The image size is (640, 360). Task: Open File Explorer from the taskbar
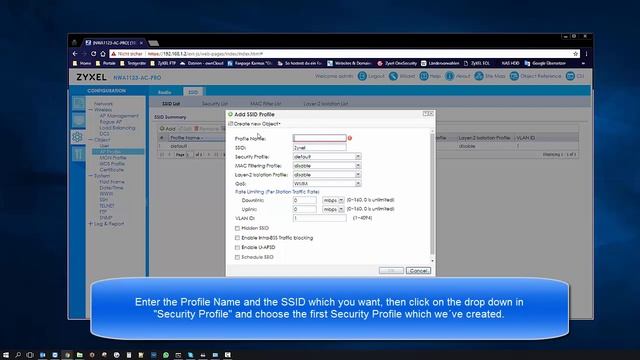80,355
